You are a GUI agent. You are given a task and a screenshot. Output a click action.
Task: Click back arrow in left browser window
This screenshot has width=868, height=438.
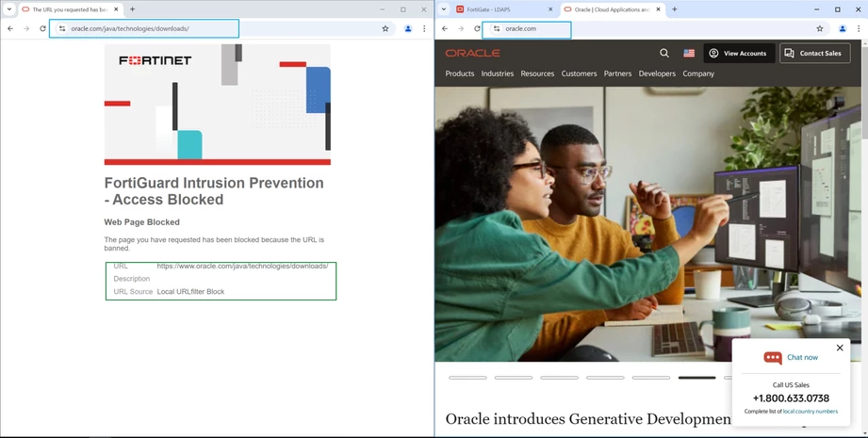point(10,29)
